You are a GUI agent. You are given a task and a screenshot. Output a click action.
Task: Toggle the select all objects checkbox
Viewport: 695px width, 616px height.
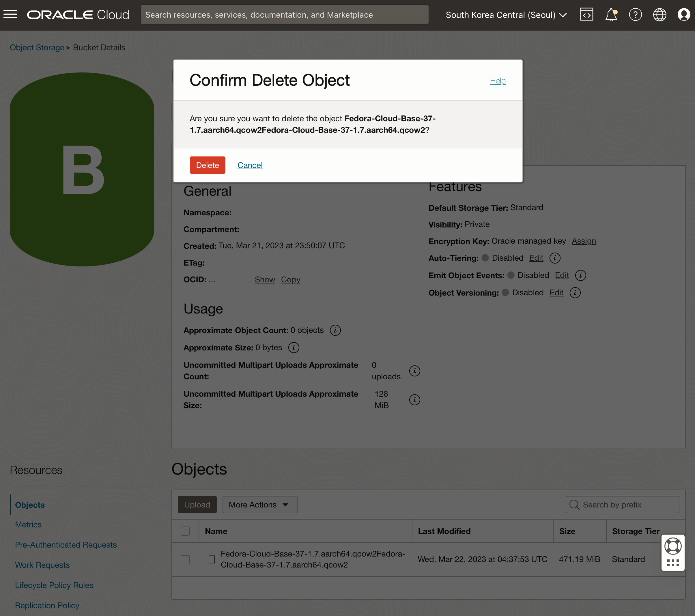tap(185, 531)
